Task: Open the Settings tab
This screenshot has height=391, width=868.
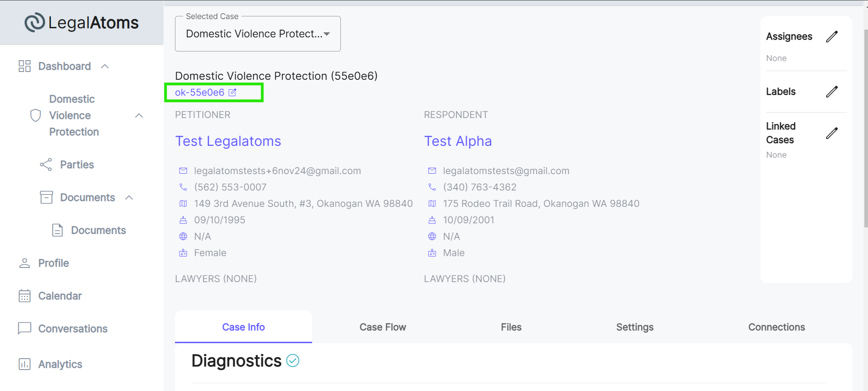Action: coord(635,327)
